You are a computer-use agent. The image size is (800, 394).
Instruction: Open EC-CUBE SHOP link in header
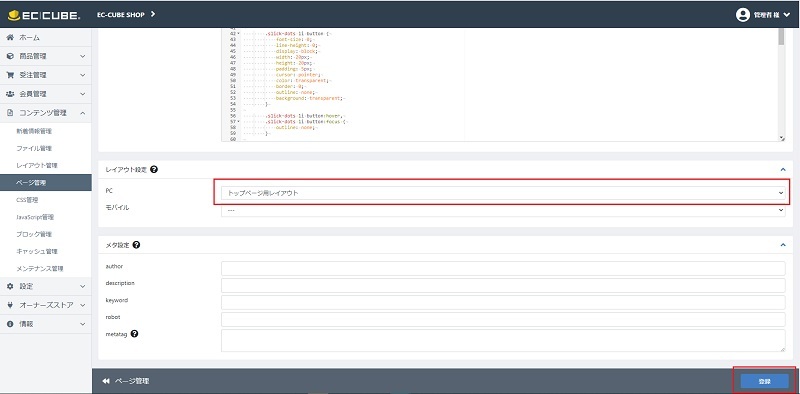(x=120, y=14)
